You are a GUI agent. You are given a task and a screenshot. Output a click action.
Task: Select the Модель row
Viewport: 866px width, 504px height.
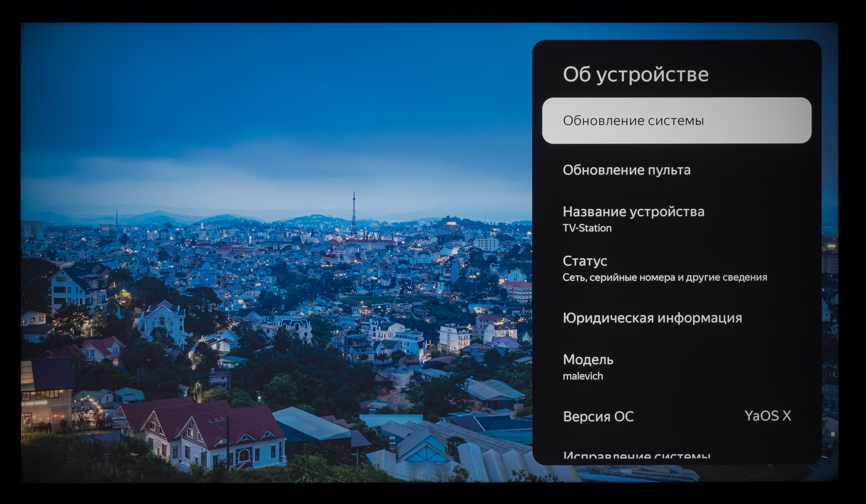(588, 360)
